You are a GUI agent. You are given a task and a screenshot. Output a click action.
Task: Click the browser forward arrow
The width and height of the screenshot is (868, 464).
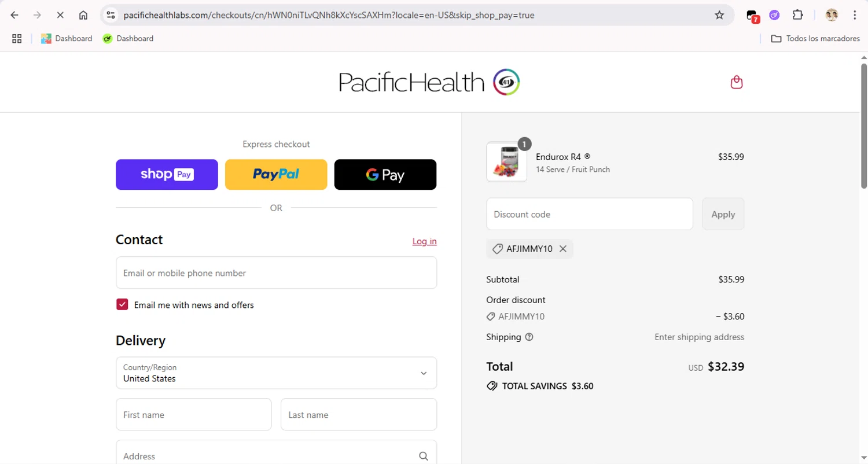(x=38, y=15)
